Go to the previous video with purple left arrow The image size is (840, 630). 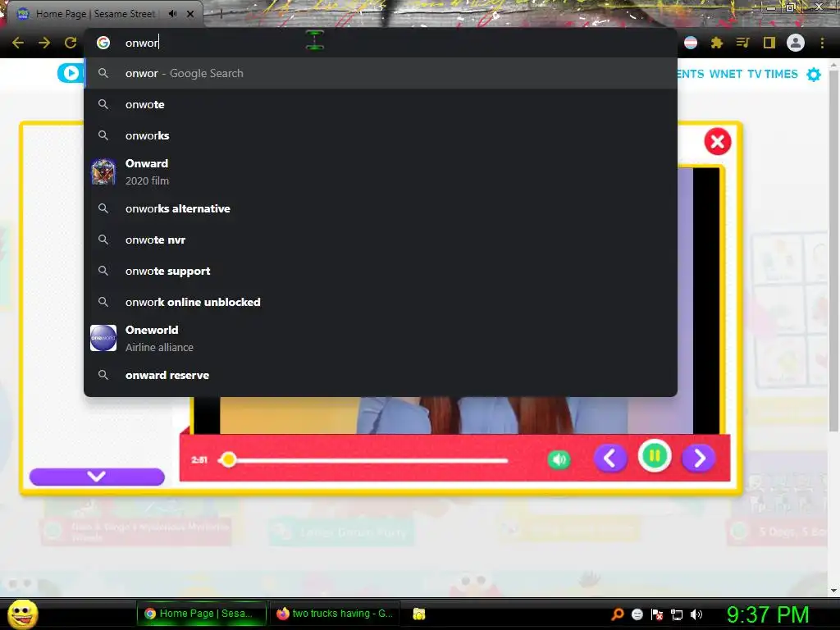point(610,459)
